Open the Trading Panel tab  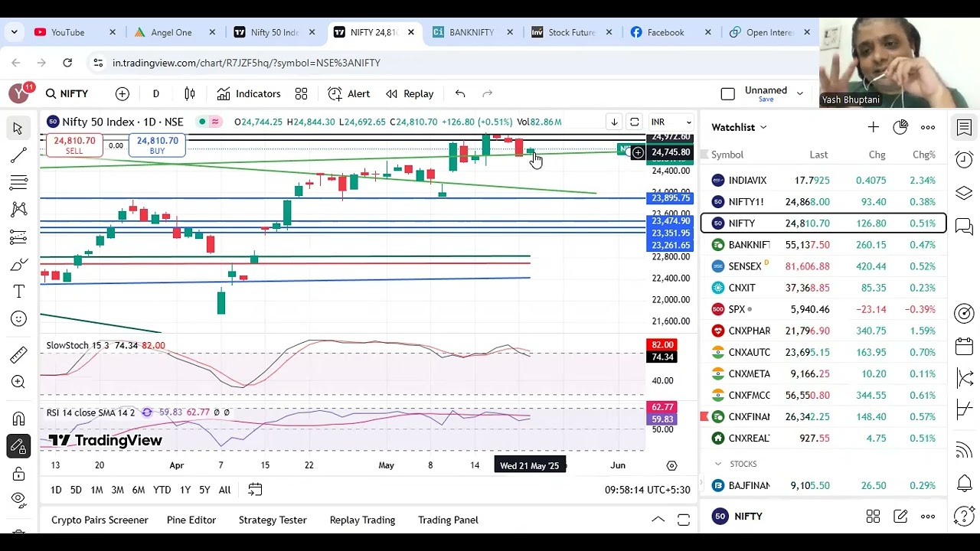tap(448, 520)
